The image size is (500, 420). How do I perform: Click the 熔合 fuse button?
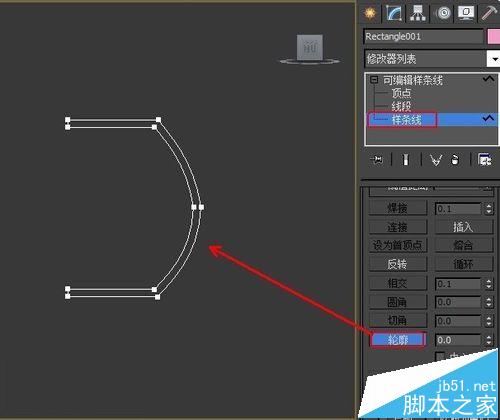click(464, 246)
